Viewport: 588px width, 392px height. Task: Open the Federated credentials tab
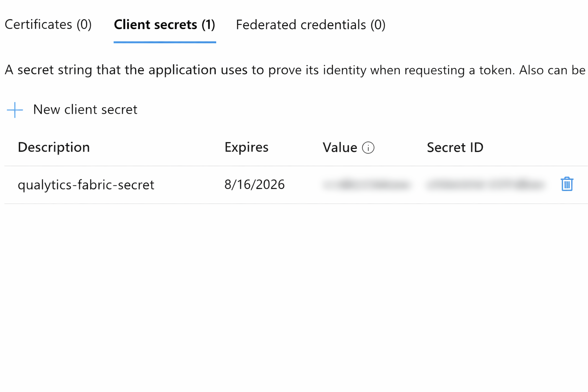tap(311, 24)
